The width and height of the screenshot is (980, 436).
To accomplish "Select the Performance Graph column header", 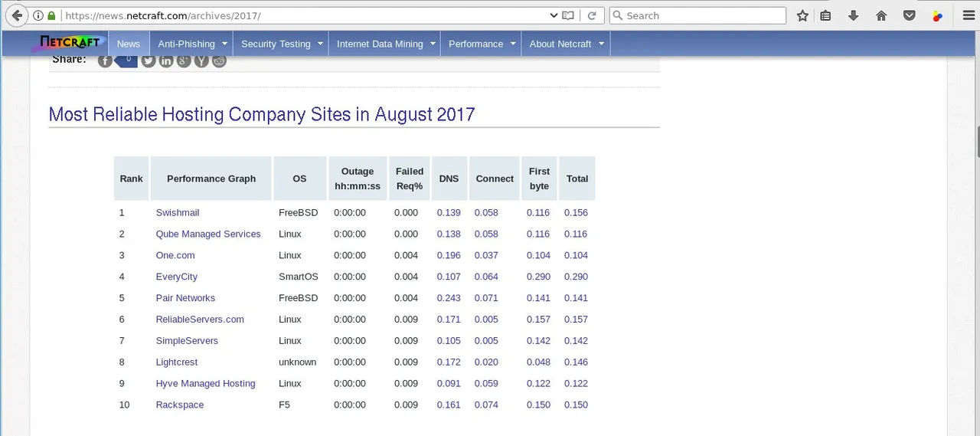I will click(x=211, y=179).
